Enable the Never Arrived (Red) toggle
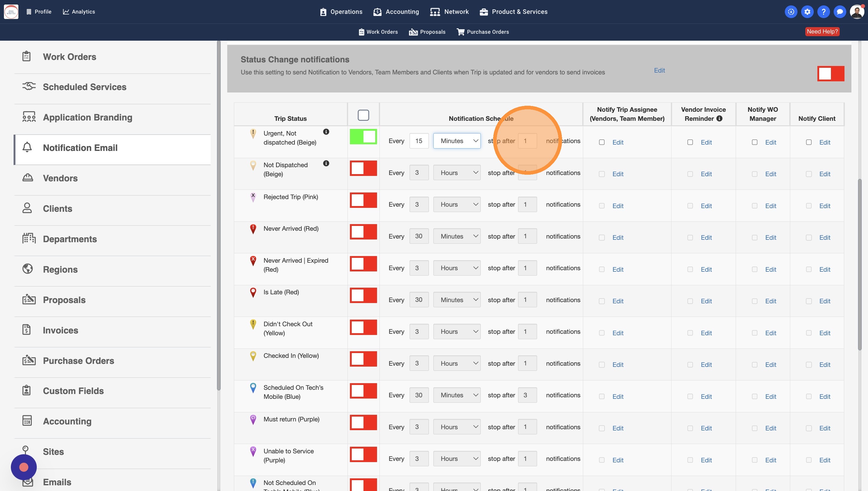868x491 pixels. point(363,232)
